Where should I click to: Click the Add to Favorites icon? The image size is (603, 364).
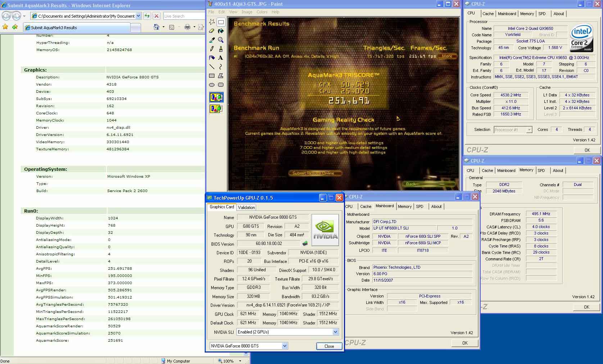[x=15, y=27]
